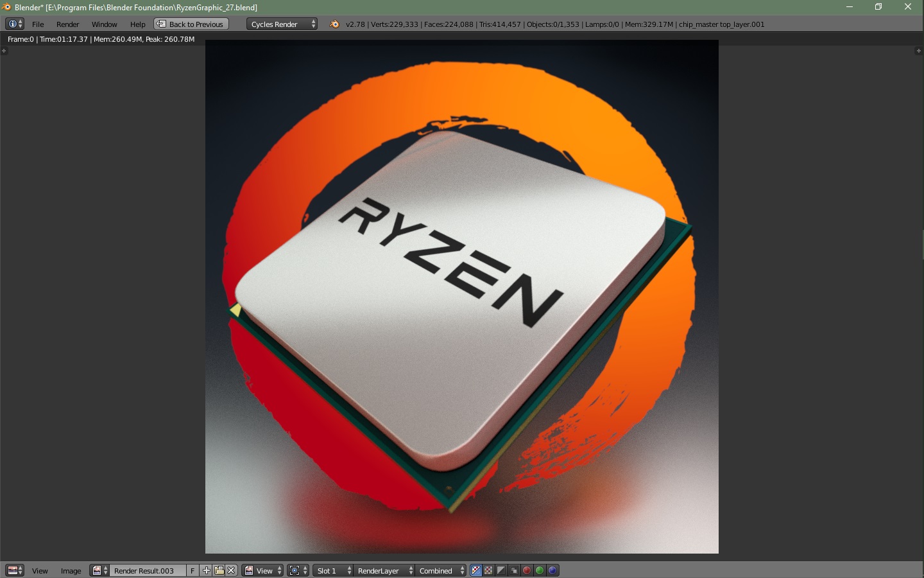Toggle Z-Buffer channel display
The width and height of the screenshot is (924, 578).
514,570
